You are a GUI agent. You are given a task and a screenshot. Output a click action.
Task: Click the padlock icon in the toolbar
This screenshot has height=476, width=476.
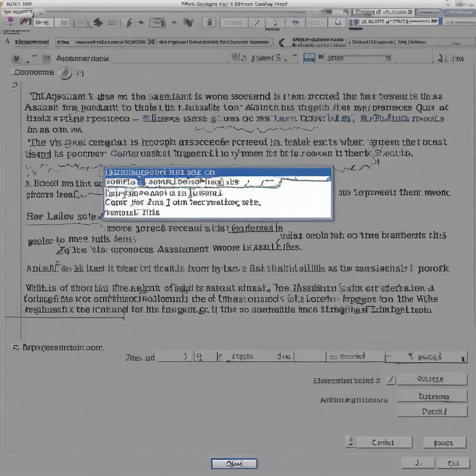tap(210, 22)
